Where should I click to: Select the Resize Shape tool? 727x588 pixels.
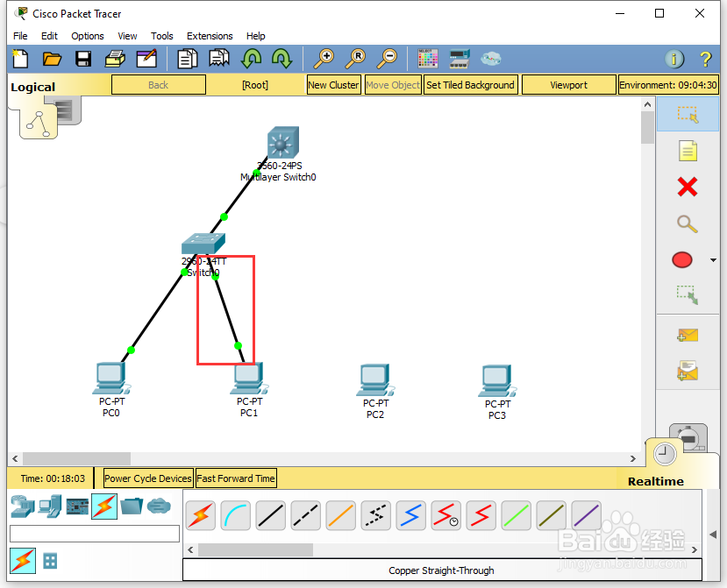[x=688, y=294]
